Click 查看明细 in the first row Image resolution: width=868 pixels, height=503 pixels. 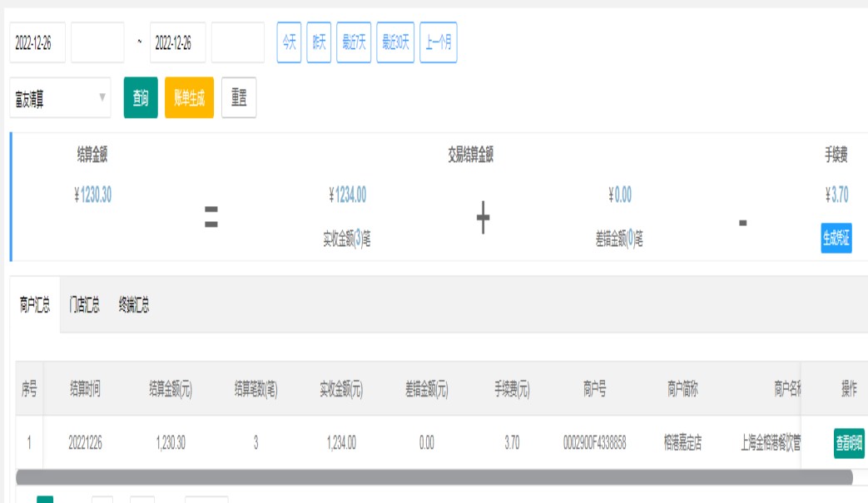(x=849, y=444)
